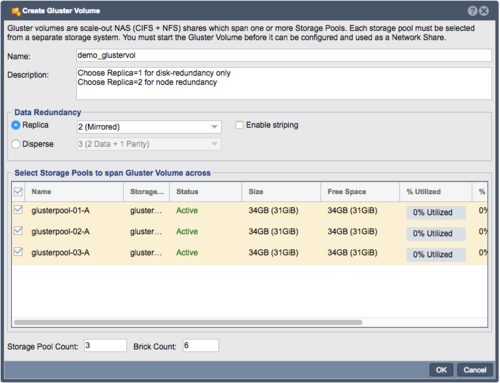Click 0% Utilized bar for glusterpool-02-A
500x383 pixels.
click(436, 234)
